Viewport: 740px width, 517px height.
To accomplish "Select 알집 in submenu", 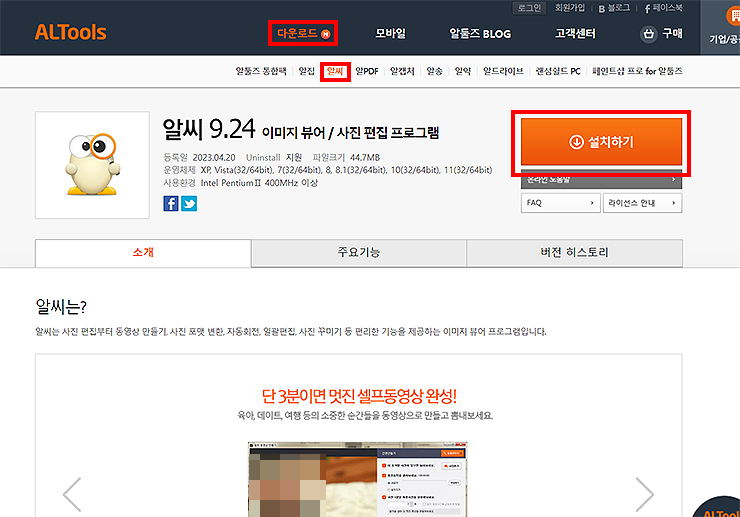I will pos(306,71).
